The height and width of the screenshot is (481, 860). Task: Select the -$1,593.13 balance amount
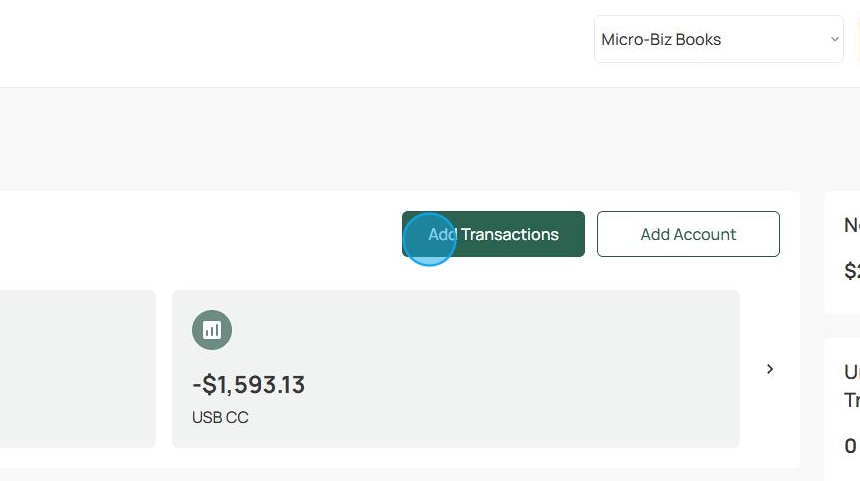click(248, 384)
